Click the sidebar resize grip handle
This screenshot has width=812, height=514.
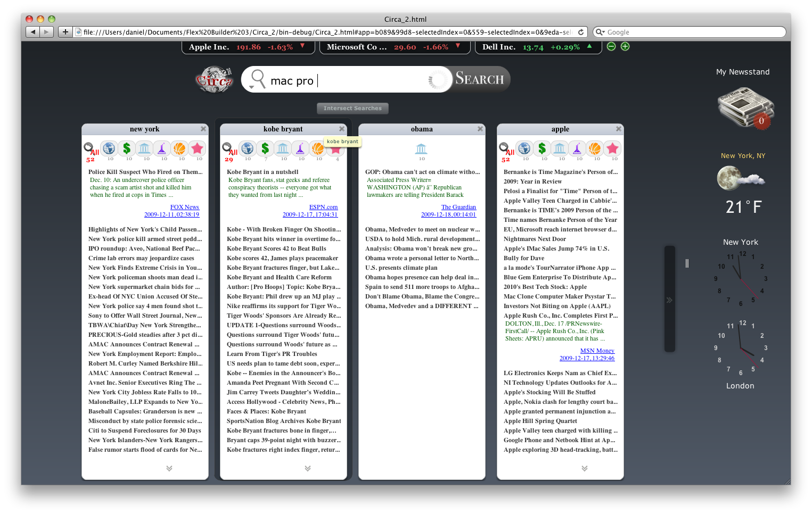(x=687, y=263)
